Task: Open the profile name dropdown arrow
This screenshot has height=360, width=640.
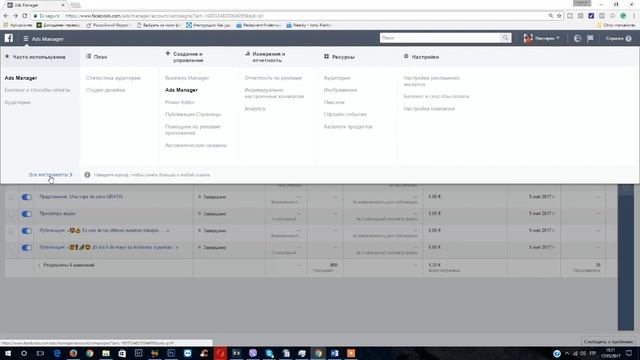Action: [558, 38]
